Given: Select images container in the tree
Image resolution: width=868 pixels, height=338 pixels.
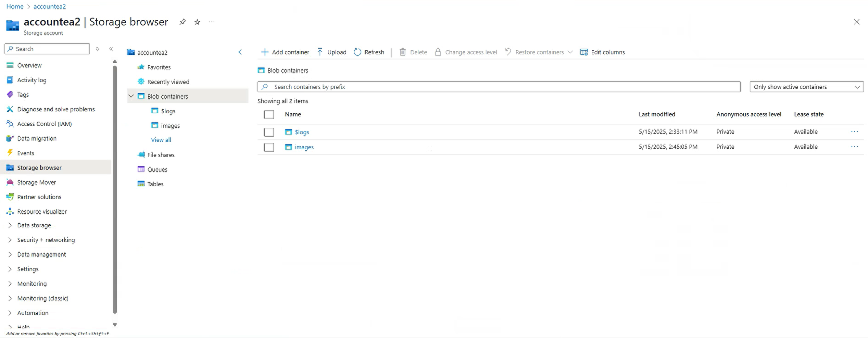Looking at the screenshot, I should coord(170,126).
